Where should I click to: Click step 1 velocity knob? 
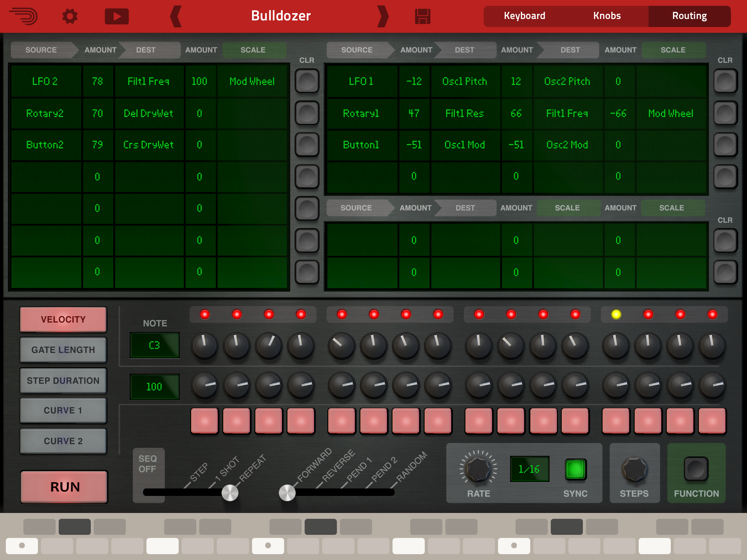[205, 385]
